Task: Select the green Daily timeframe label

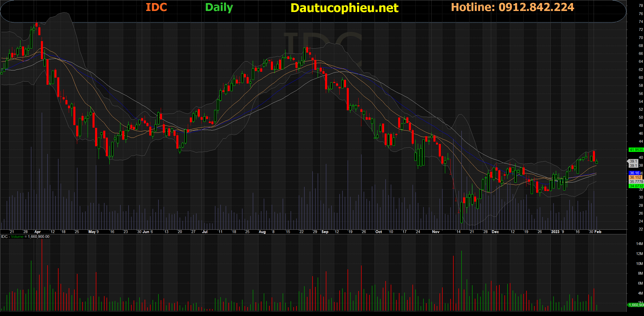Action: [x=219, y=8]
